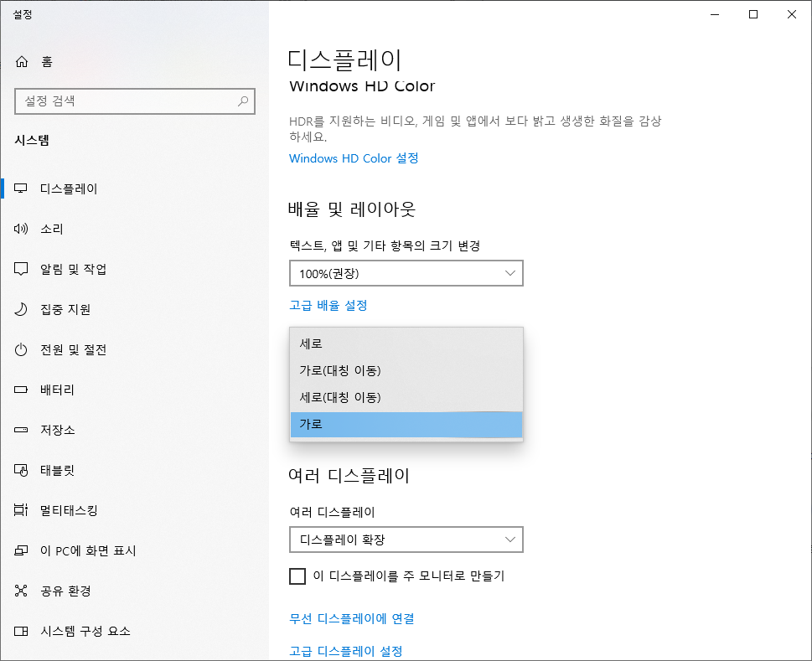Open 알림 및 작업 settings page
Screen dimensions: 812x661
click(x=135, y=269)
